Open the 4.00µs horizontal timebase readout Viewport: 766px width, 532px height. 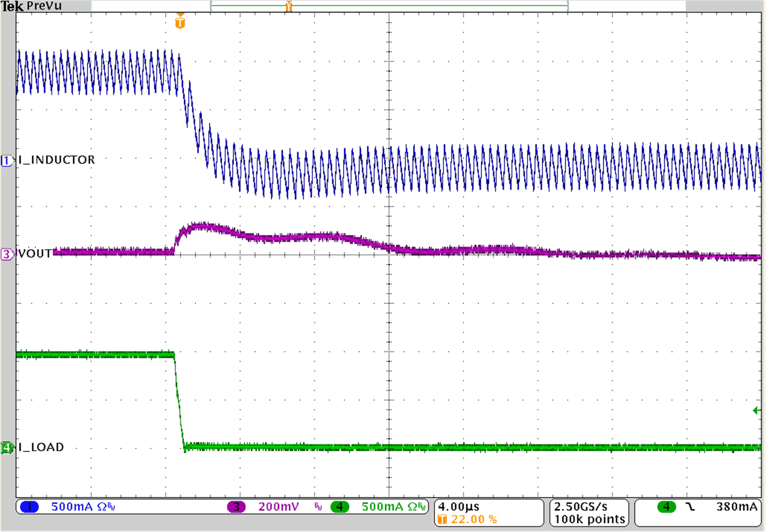(459, 507)
